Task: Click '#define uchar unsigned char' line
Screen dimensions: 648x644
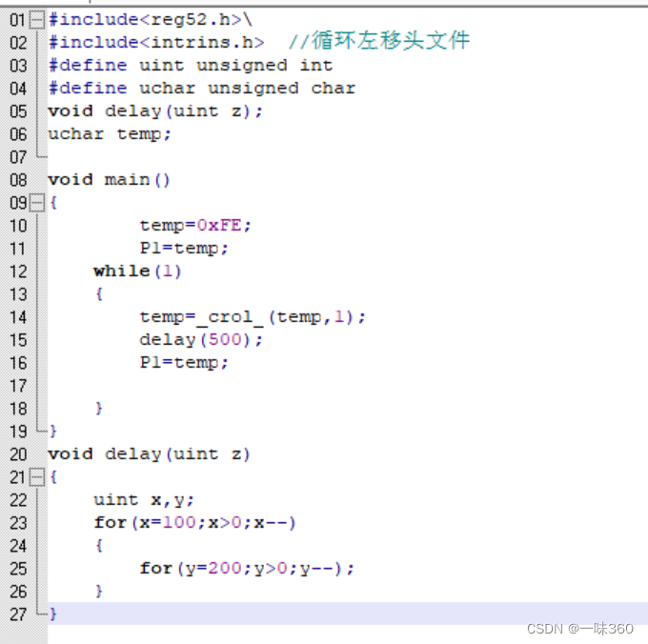Action: pyautogui.click(x=202, y=89)
